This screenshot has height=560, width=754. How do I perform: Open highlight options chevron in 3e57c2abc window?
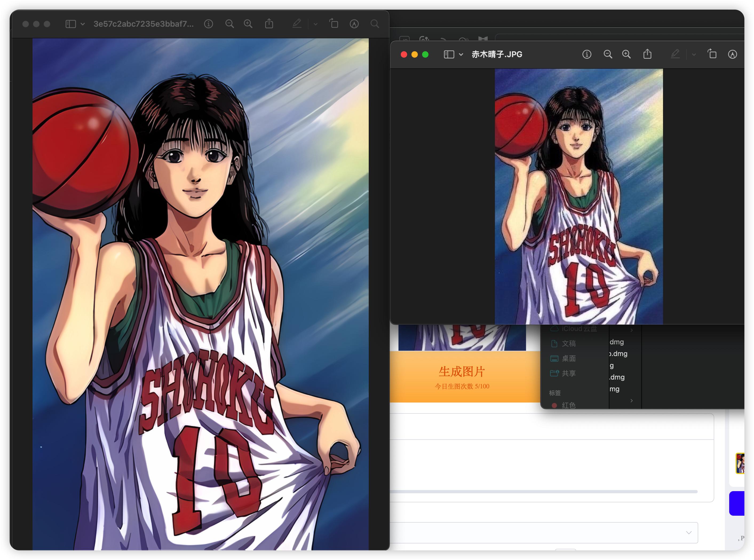click(315, 24)
